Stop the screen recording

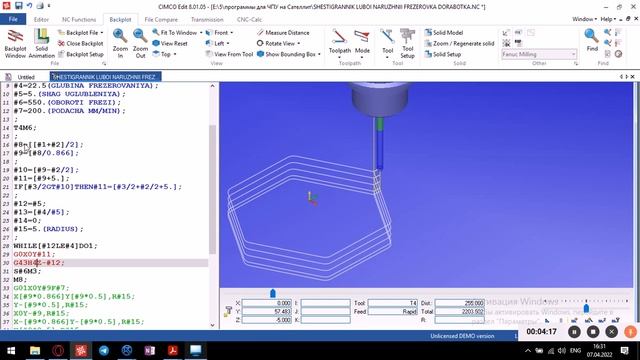593,332
